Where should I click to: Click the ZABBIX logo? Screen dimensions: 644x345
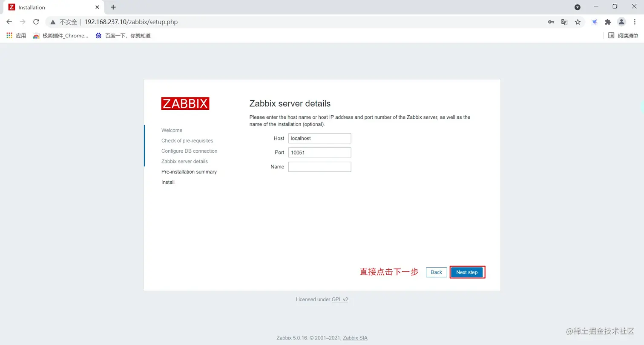pyautogui.click(x=185, y=103)
